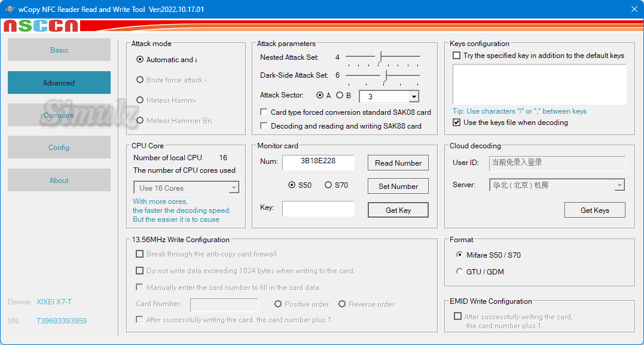Check Do not write exceeding 1024 bytes
The height and width of the screenshot is (345, 644).
pyautogui.click(x=140, y=271)
